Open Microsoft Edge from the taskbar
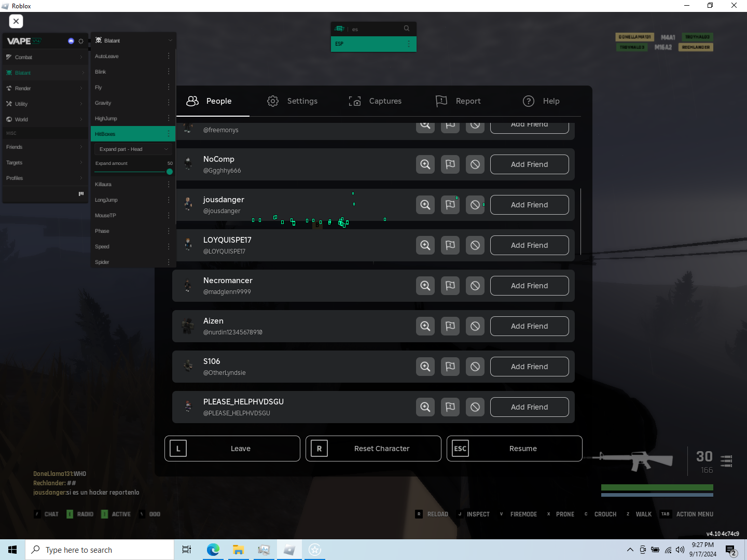 [x=213, y=550]
